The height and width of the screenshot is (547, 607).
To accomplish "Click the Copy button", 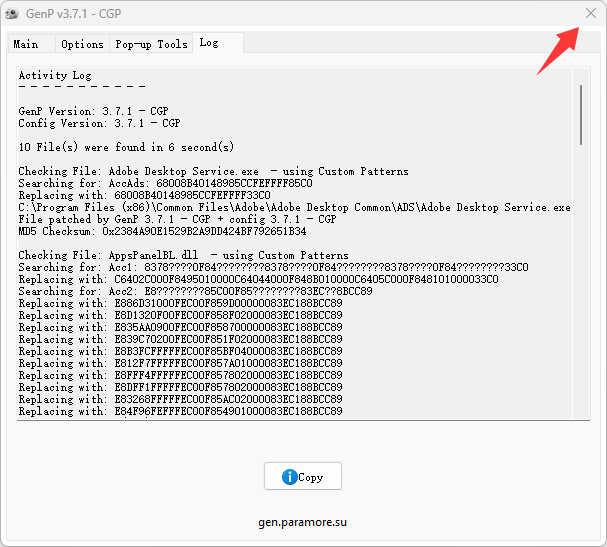I will 303,476.
